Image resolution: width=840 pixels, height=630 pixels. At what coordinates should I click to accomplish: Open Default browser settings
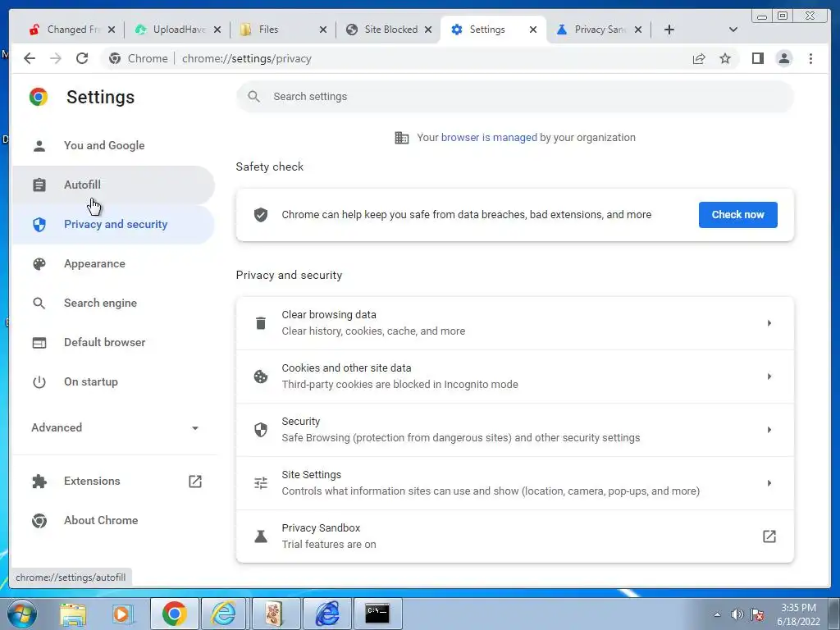(112, 342)
